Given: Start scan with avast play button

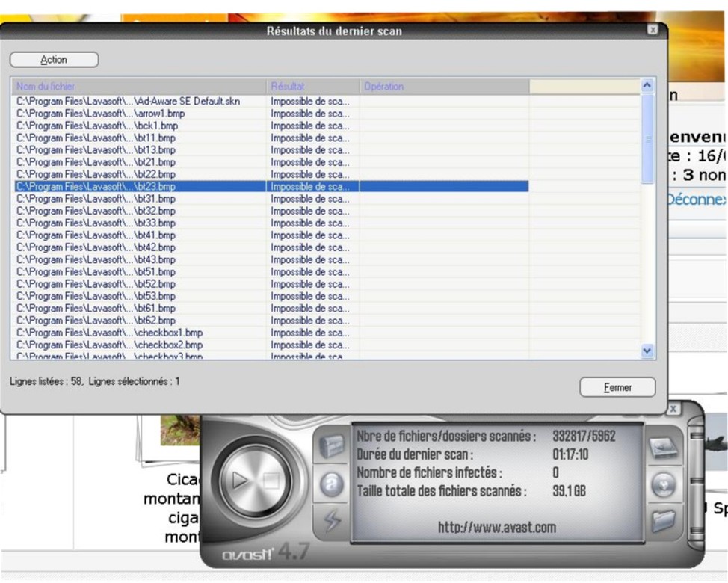Looking at the screenshot, I should pyautogui.click(x=239, y=480).
